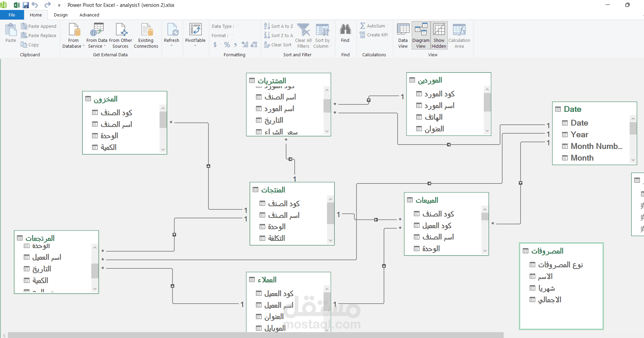This screenshot has width=644, height=338.
Task: Expand the Refresh dropdown arrow
Action: (x=172, y=45)
